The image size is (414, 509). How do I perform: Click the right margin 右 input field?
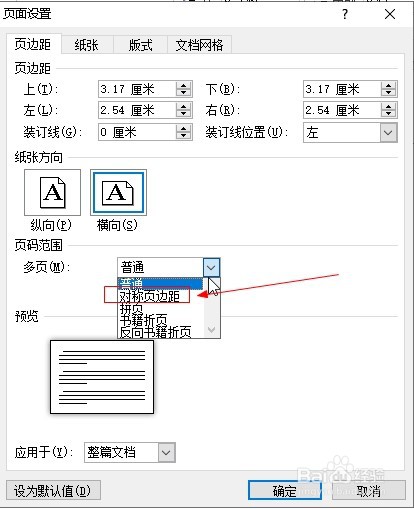pyautogui.click(x=342, y=110)
